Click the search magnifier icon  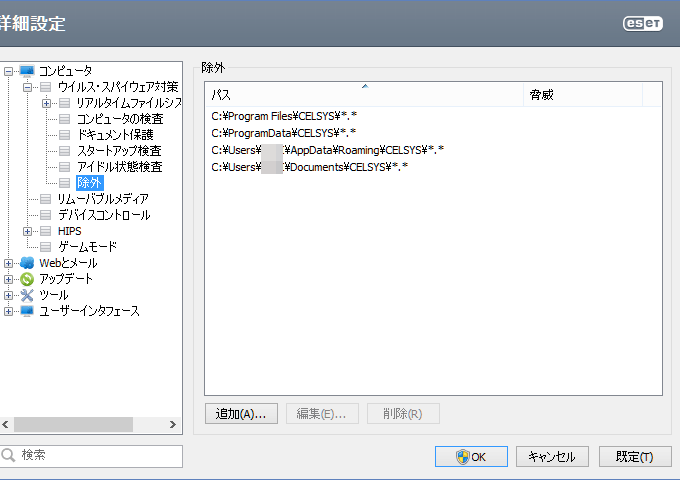[8, 455]
